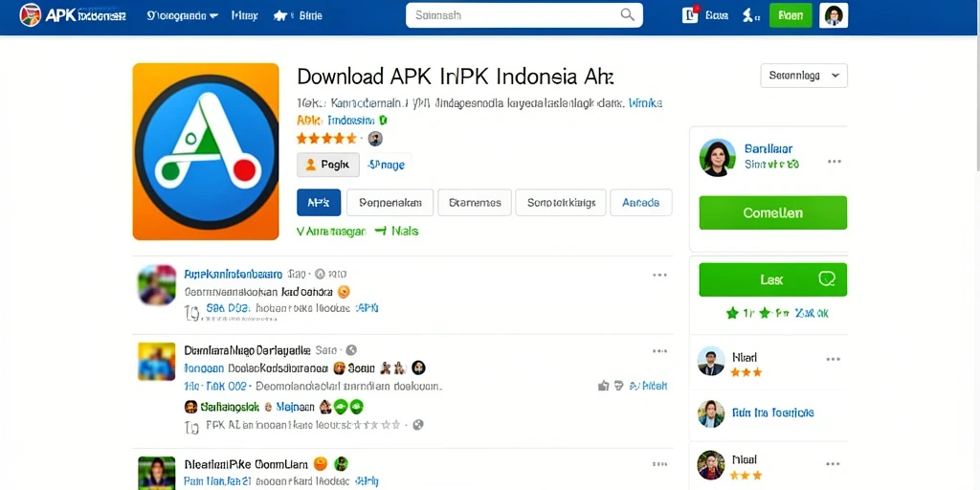Click the 'Download APK' page title

coord(455,77)
